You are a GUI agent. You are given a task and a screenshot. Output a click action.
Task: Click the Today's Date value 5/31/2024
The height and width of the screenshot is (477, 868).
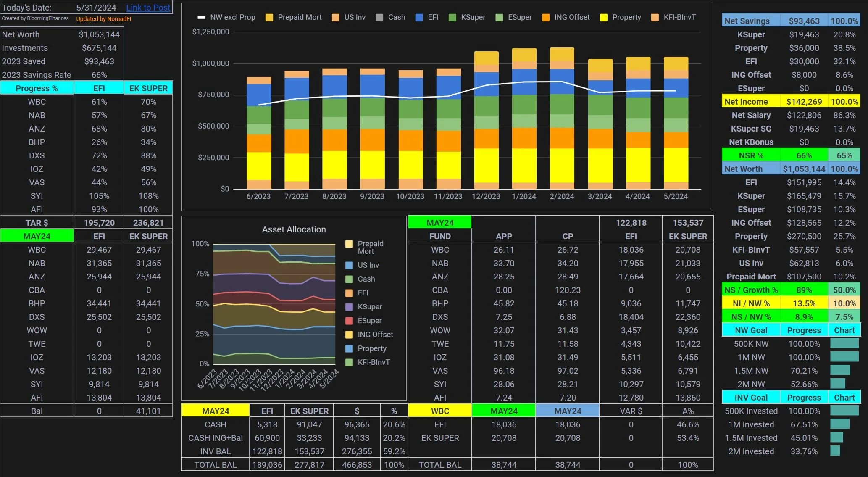(x=96, y=7)
